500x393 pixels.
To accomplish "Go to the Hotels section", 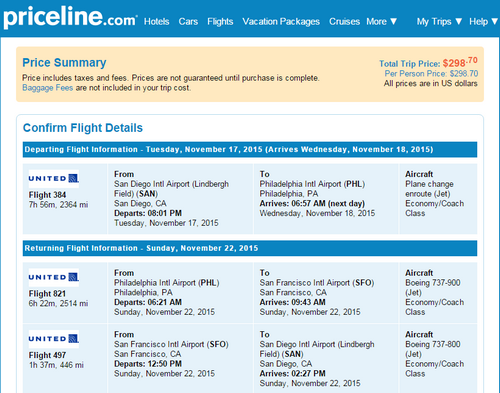I will coord(156,21).
